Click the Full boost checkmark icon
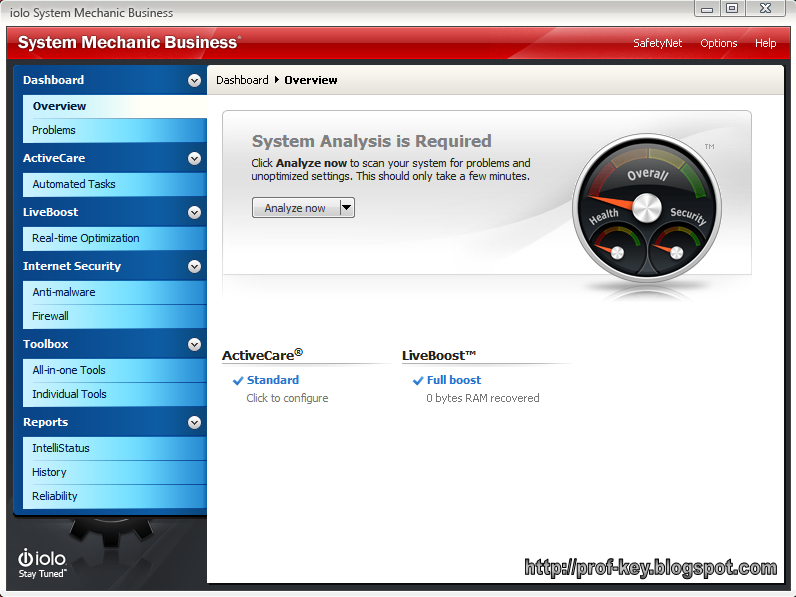This screenshot has height=597, width=796. (418, 381)
